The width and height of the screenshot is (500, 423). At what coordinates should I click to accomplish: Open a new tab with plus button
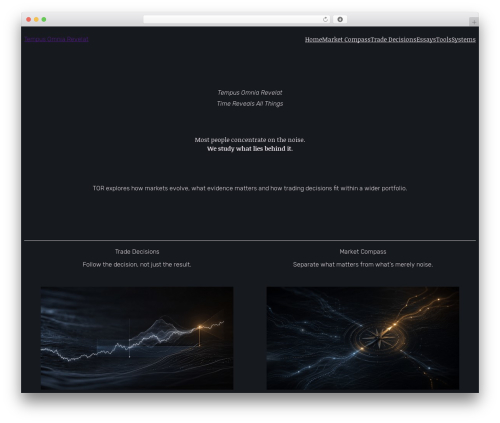coord(474,22)
